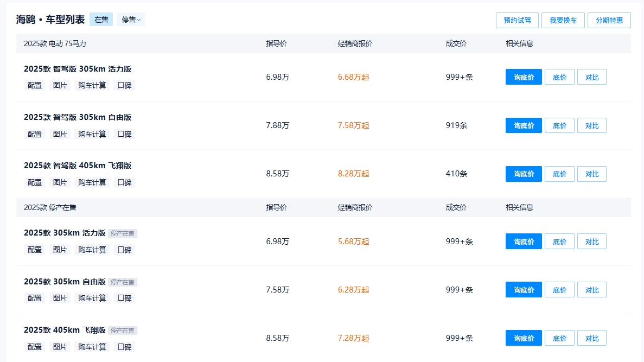Select the 在售 tab

click(101, 20)
